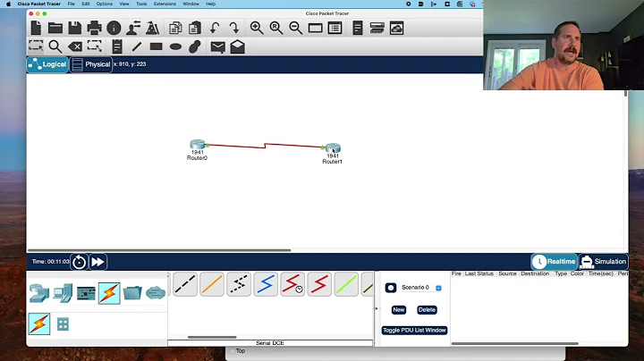
Task: Open the File menu
Action: 71,4
